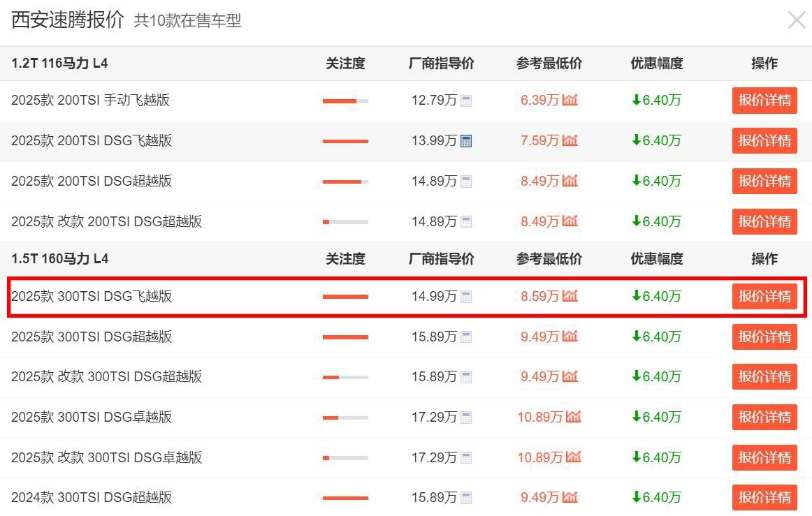Image resolution: width=812 pixels, height=516 pixels.
Task: Click the 7.59万 lowest price
Action: coord(539,140)
